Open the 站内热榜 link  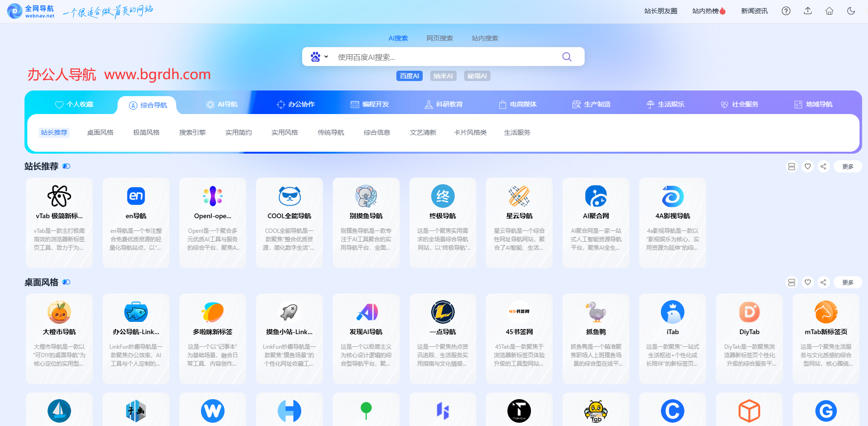pyautogui.click(x=708, y=11)
